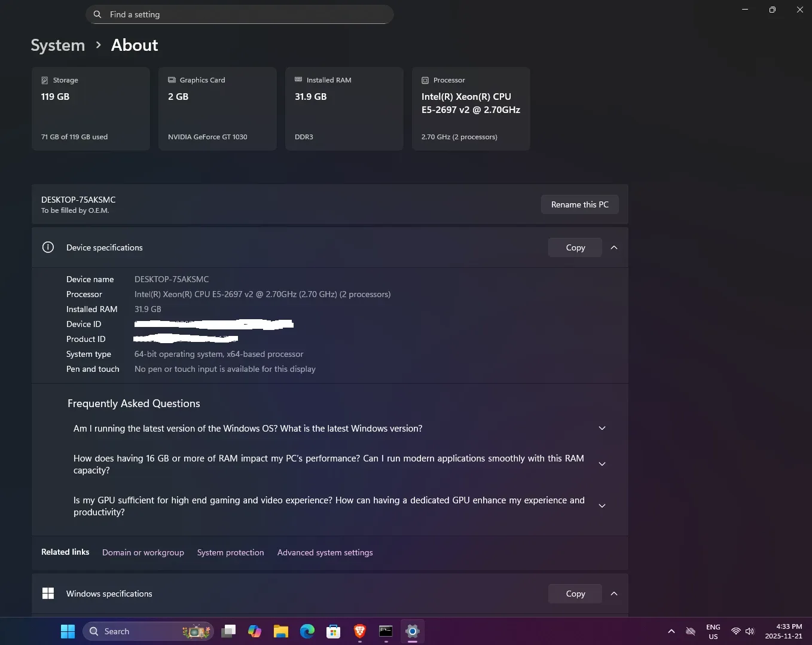Image resolution: width=812 pixels, height=645 pixels.
Task: Open Microsoft Store from taskbar
Action: [x=333, y=631]
